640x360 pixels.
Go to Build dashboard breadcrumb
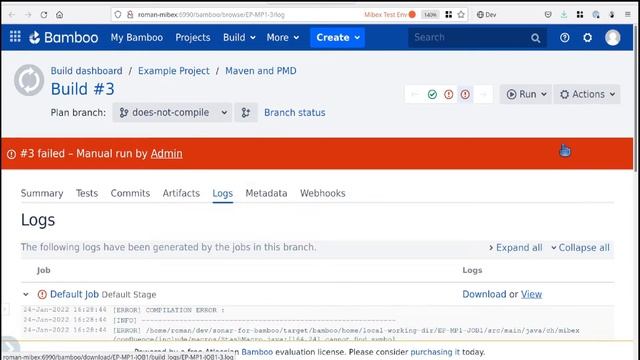[87, 71]
